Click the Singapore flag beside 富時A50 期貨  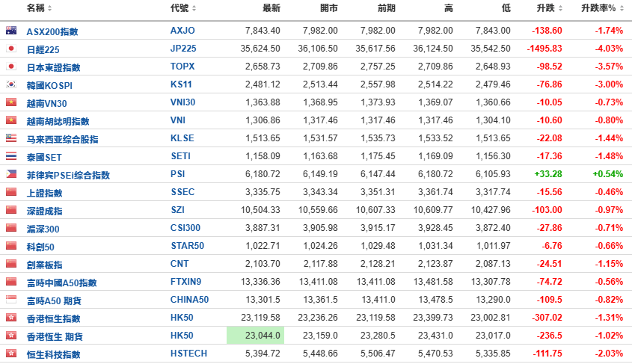(x=10, y=300)
